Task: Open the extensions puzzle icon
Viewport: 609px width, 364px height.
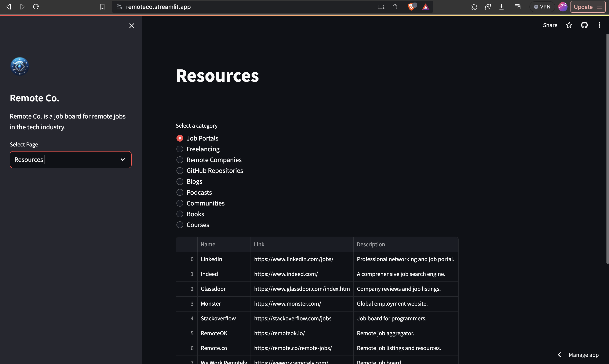Action: [474, 7]
